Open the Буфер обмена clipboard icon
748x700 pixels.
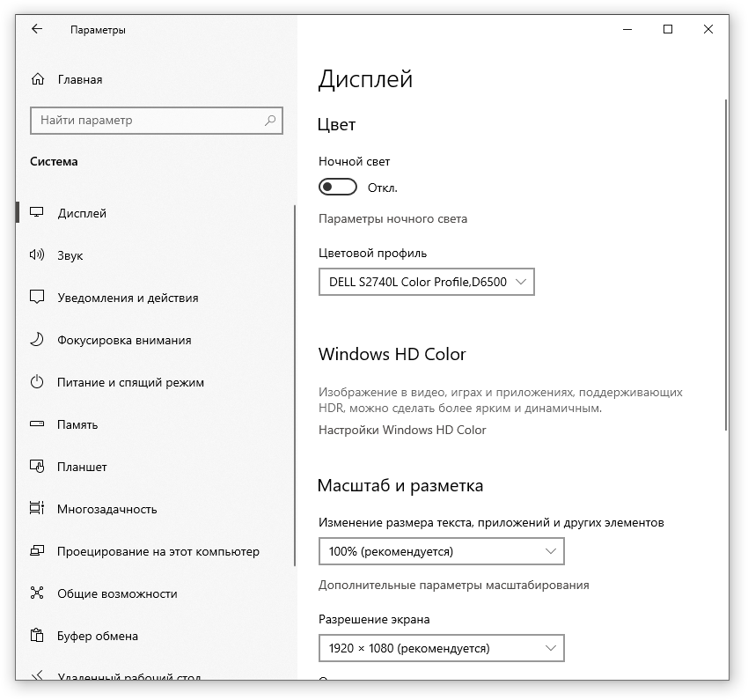[x=37, y=636]
